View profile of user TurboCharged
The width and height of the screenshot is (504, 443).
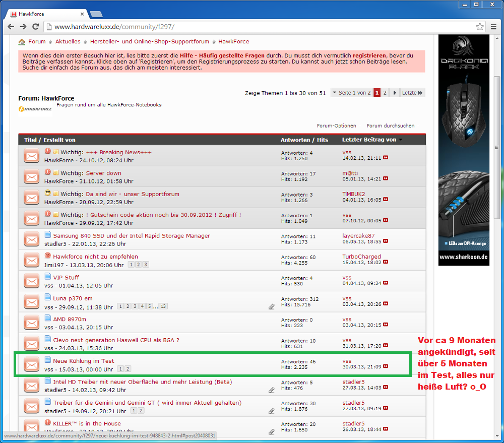click(361, 257)
